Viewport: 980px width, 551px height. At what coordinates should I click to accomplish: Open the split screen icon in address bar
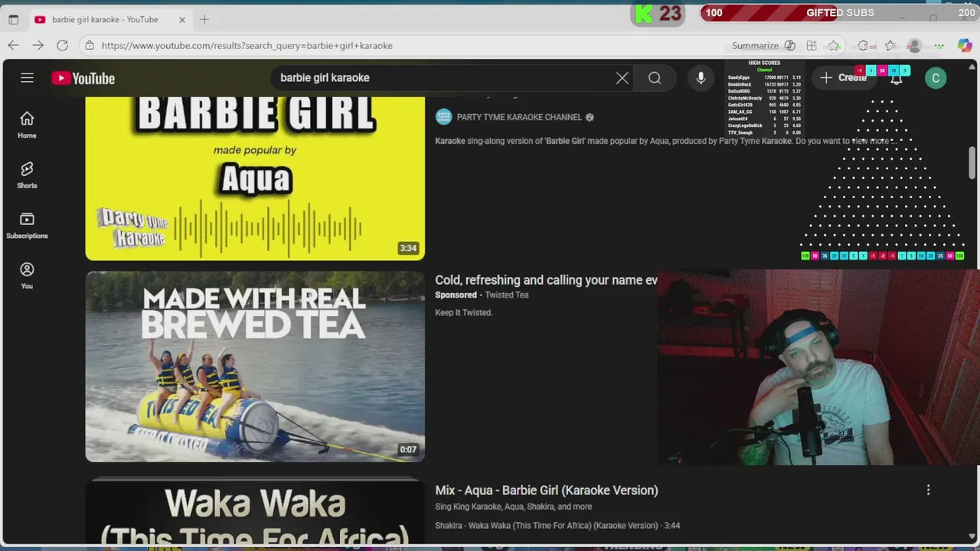(812, 46)
